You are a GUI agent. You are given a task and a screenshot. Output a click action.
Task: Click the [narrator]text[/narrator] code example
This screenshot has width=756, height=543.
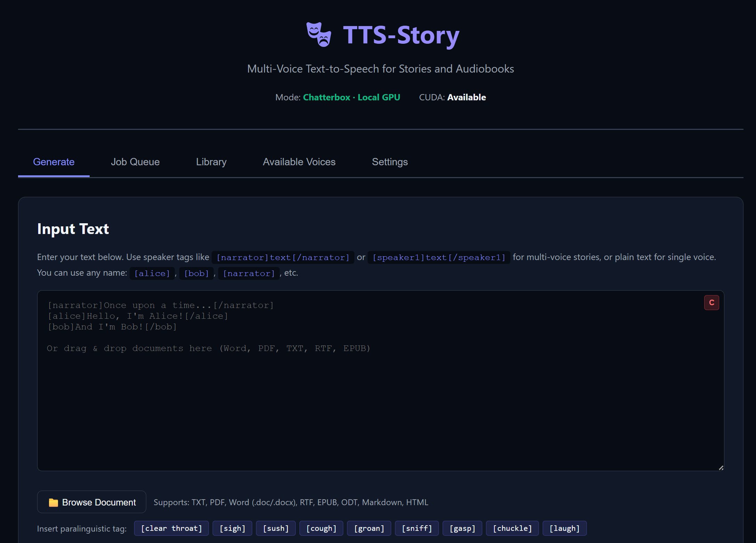pyautogui.click(x=283, y=257)
